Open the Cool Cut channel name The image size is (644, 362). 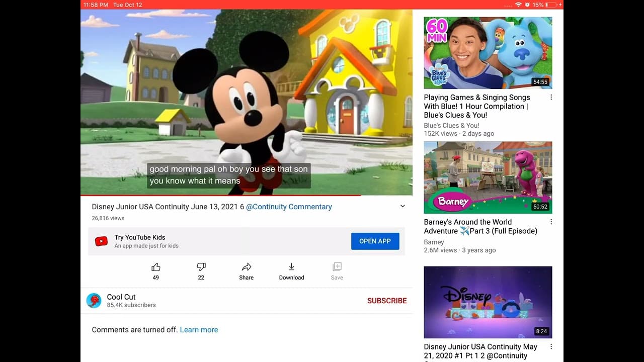(x=121, y=297)
